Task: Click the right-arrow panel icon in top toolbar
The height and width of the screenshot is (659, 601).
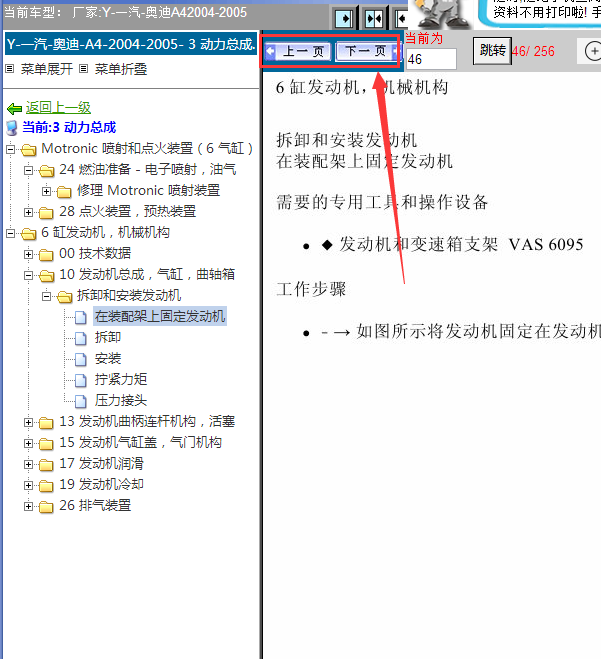Action: (344, 19)
